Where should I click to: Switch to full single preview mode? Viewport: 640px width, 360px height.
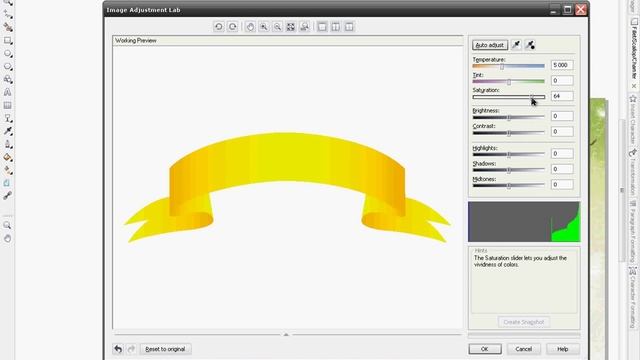pos(322,27)
